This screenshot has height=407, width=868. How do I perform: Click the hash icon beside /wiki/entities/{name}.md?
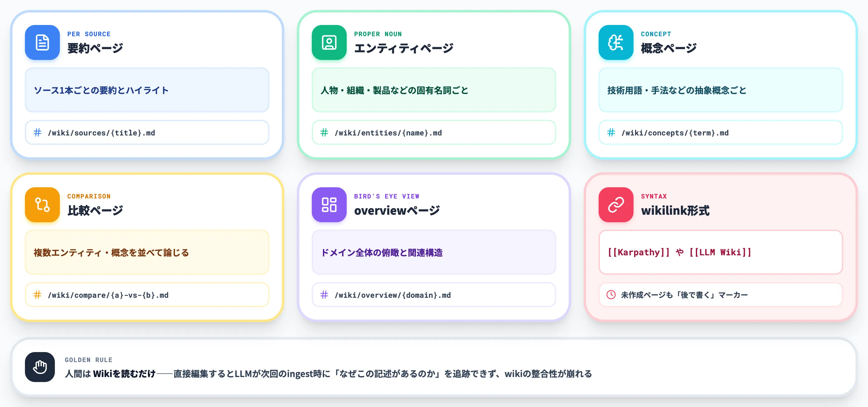click(x=324, y=133)
